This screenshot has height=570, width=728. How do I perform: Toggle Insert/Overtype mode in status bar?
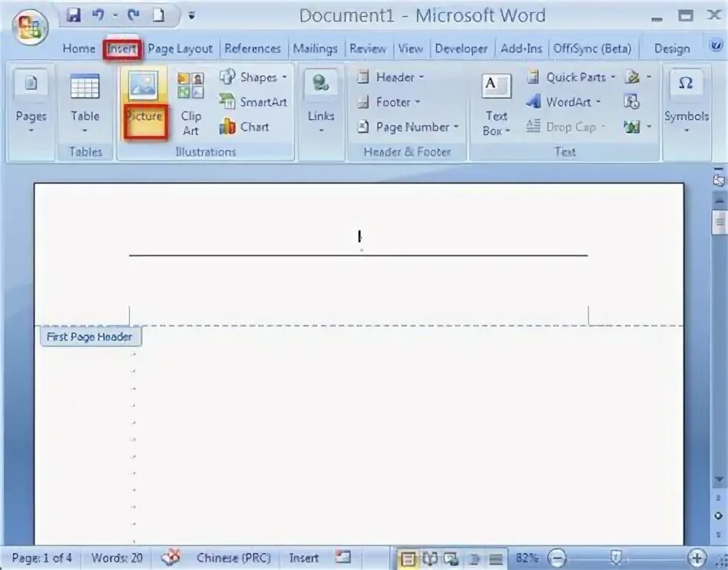click(x=303, y=558)
